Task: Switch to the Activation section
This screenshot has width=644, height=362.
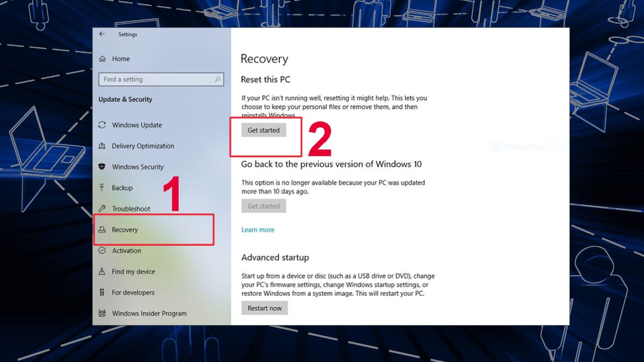Action: (127, 250)
